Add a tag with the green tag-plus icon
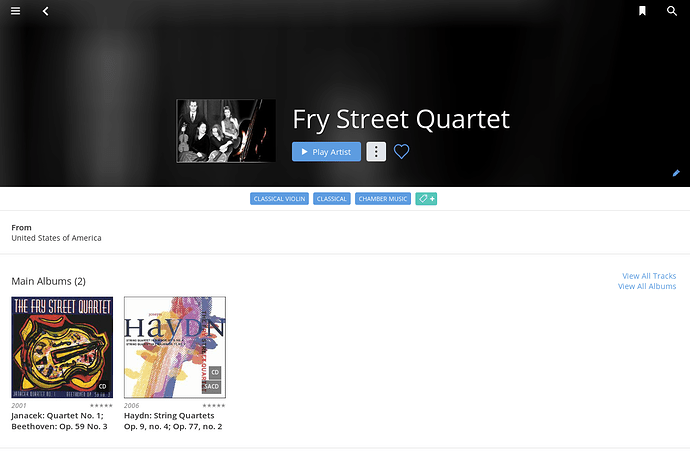 tap(426, 199)
